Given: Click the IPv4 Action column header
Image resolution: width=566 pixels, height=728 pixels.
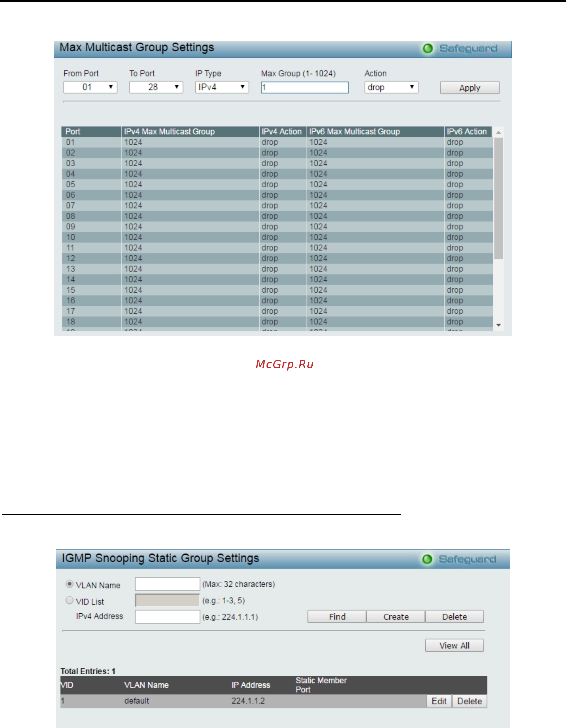Looking at the screenshot, I should [283, 132].
